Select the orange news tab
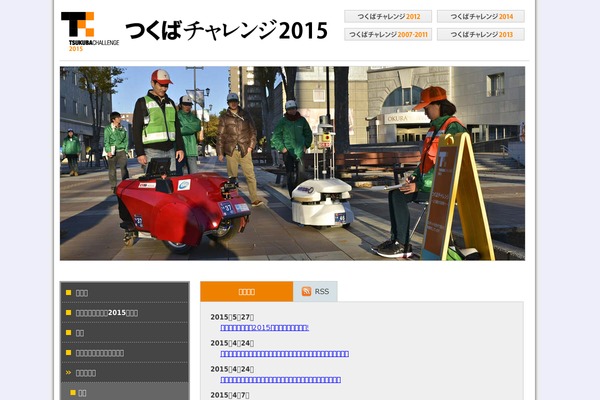Screen dimensions: 600x400 [246, 292]
